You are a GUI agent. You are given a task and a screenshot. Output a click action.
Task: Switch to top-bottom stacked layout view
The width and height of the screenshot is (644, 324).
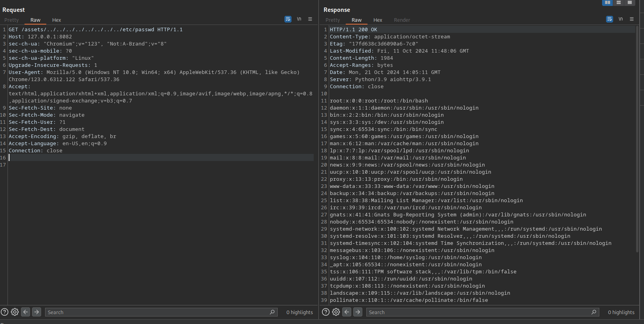point(619,3)
